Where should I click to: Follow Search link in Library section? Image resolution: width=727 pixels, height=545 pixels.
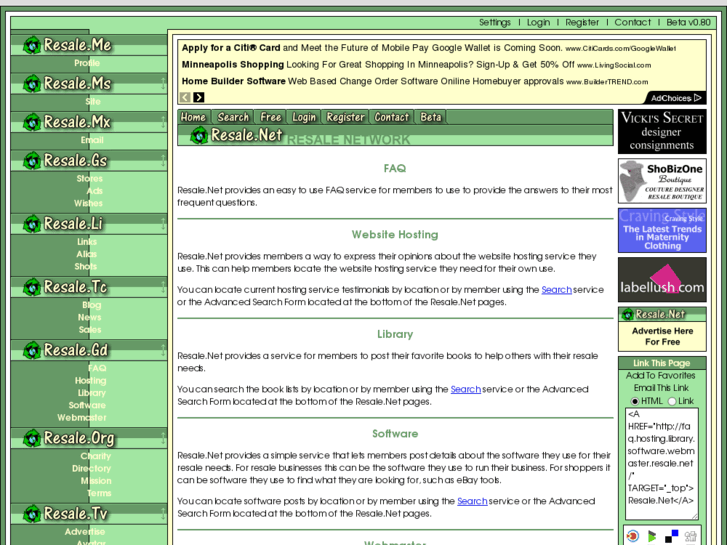(x=466, y=389)
